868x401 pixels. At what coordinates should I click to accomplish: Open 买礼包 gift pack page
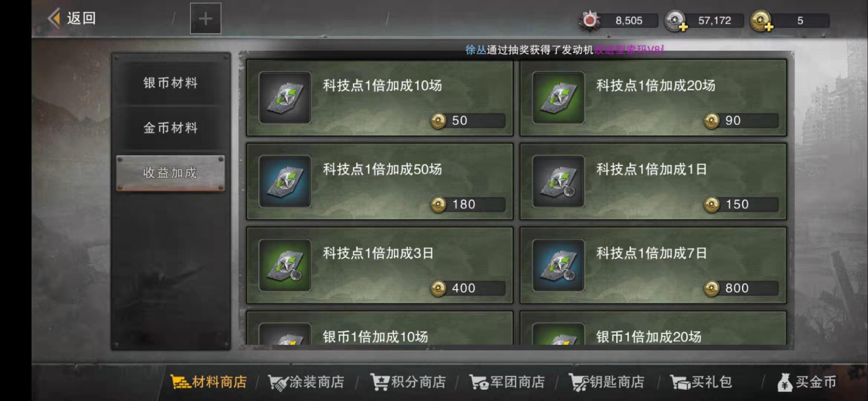(701, 382)
